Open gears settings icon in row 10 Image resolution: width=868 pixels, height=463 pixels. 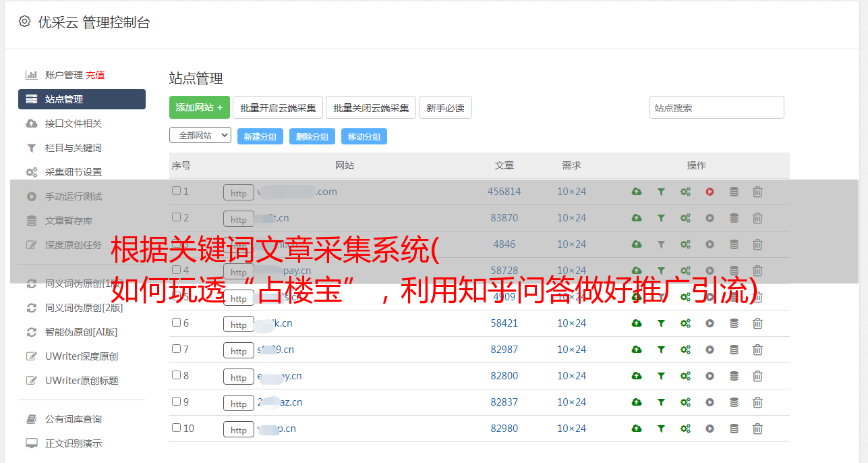(x=685, y=429)
